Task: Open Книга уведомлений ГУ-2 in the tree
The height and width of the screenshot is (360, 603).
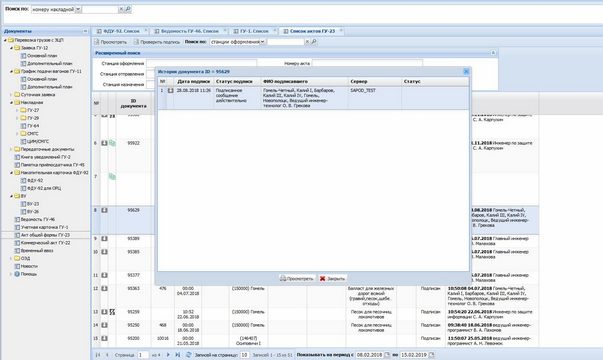Action: pos(46,157)
